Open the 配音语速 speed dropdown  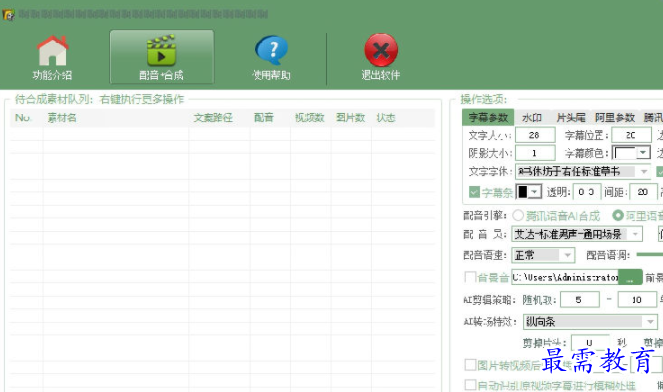567,255
